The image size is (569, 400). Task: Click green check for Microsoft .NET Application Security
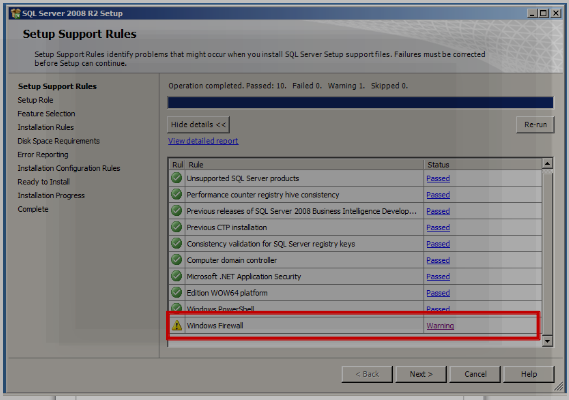point(177,276)
